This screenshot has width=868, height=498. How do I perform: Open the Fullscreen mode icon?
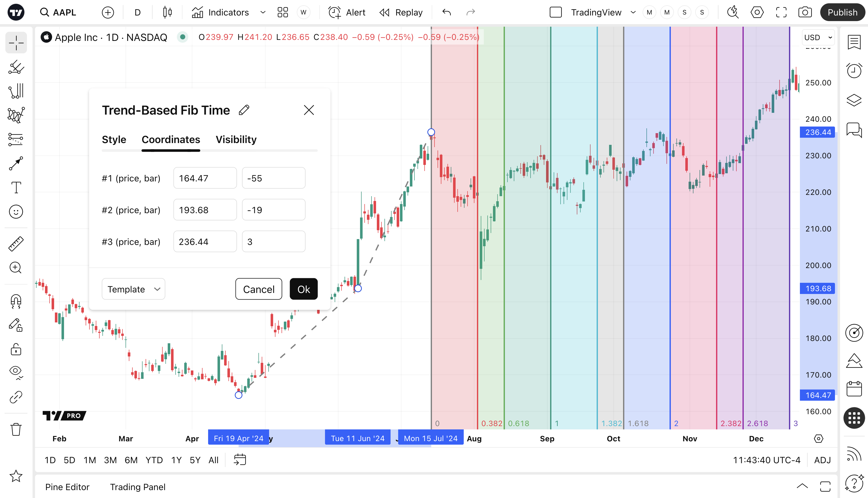pos(781,13)
